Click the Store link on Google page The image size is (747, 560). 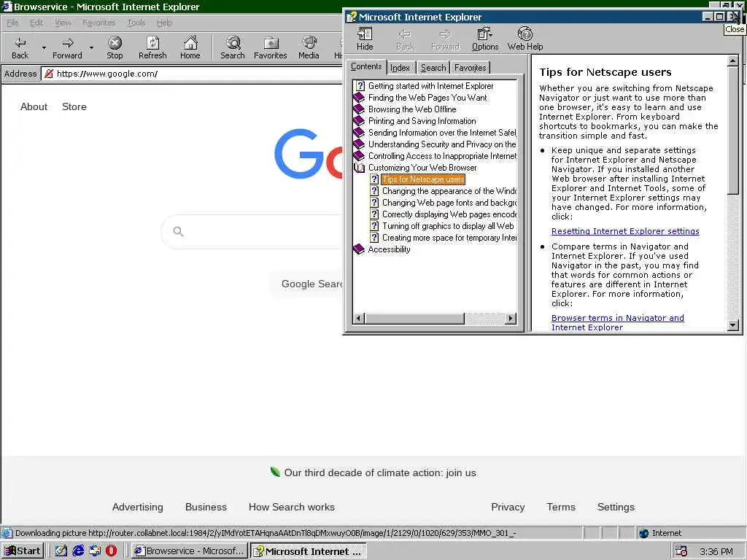coord(74,106)
